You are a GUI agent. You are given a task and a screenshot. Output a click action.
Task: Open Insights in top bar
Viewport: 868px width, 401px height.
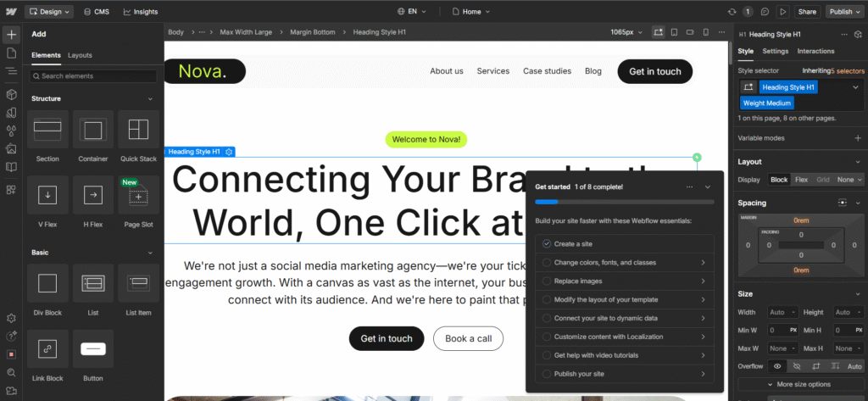point(141,12)
